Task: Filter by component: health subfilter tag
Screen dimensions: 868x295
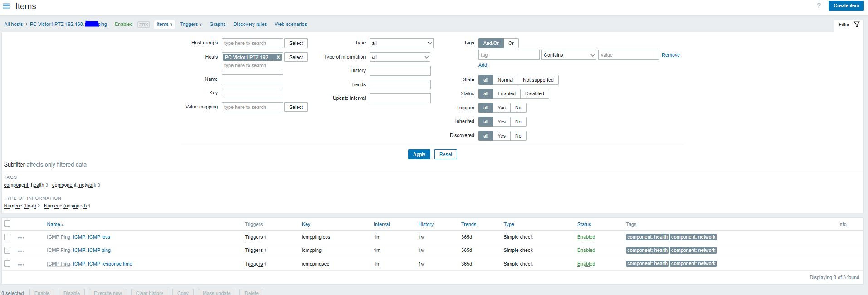Action: (24, 185)
